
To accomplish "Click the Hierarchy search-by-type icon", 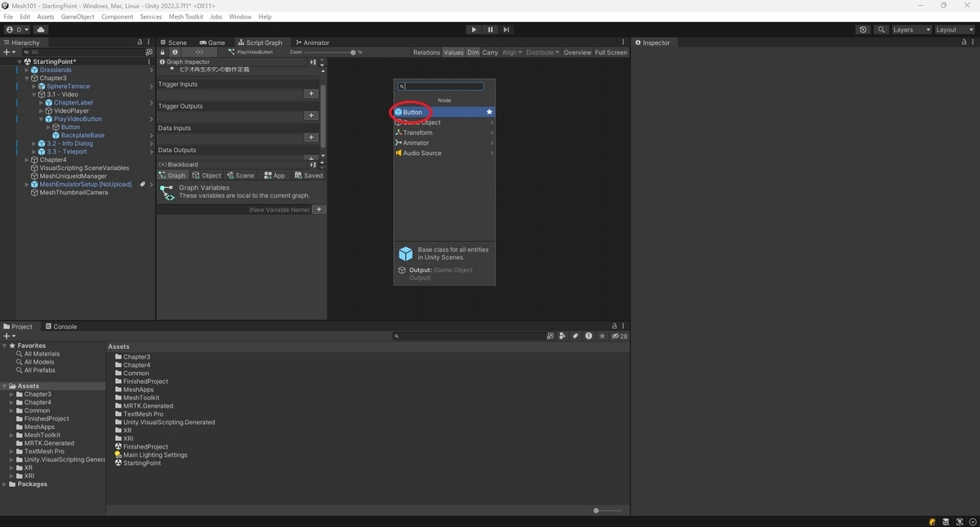I will point(149,51).
